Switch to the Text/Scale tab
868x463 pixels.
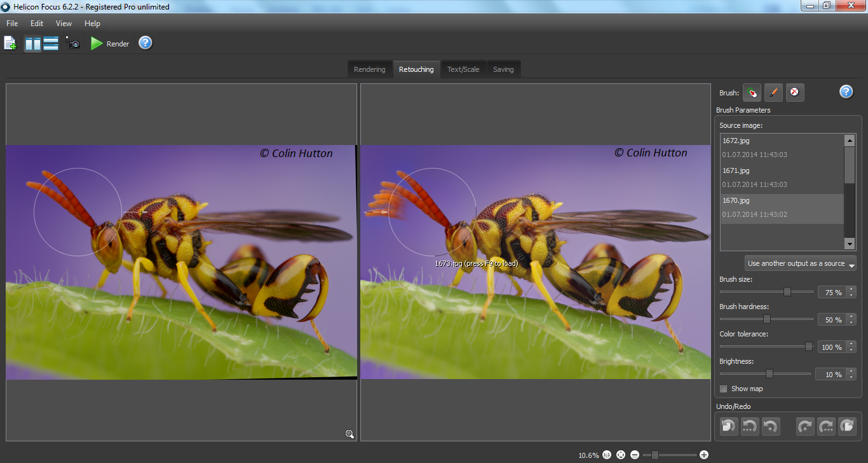(463, 69)
